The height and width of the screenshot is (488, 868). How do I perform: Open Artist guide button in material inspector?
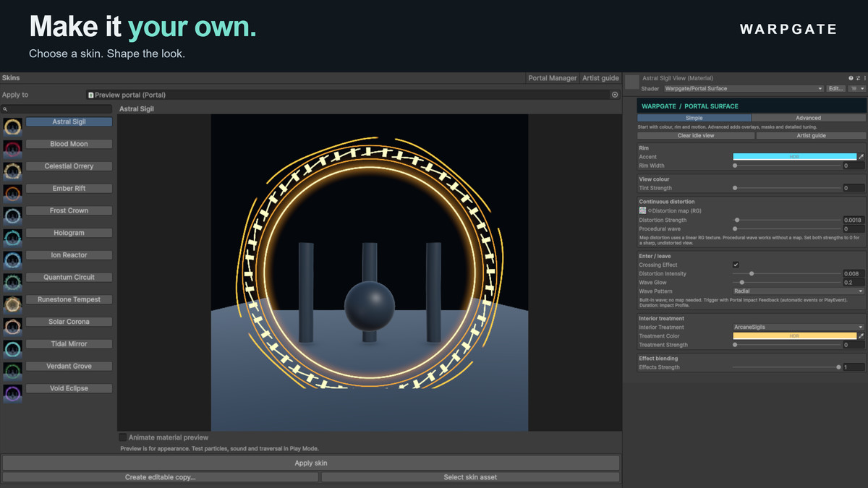(x=811, y=135)
